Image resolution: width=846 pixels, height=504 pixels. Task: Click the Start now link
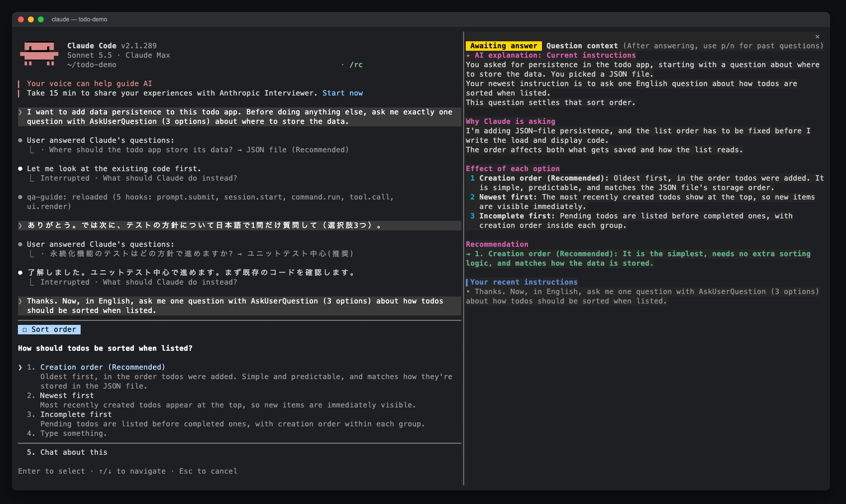pyautogui.click(x=342, y=93)
